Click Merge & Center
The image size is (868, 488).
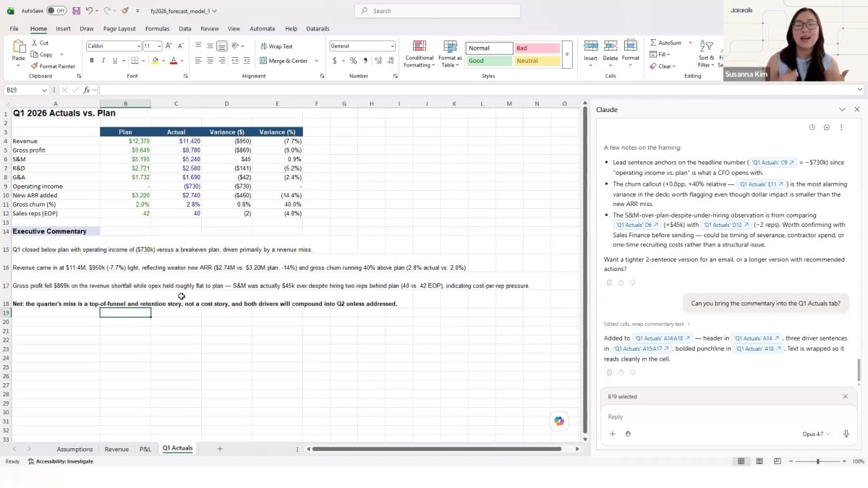coord(284,61)
